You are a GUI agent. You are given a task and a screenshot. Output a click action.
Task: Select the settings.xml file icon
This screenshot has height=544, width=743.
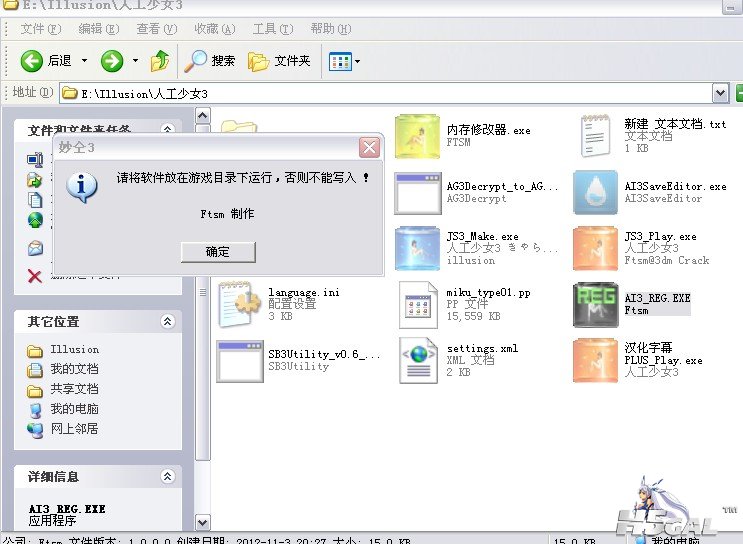(418, 360)
